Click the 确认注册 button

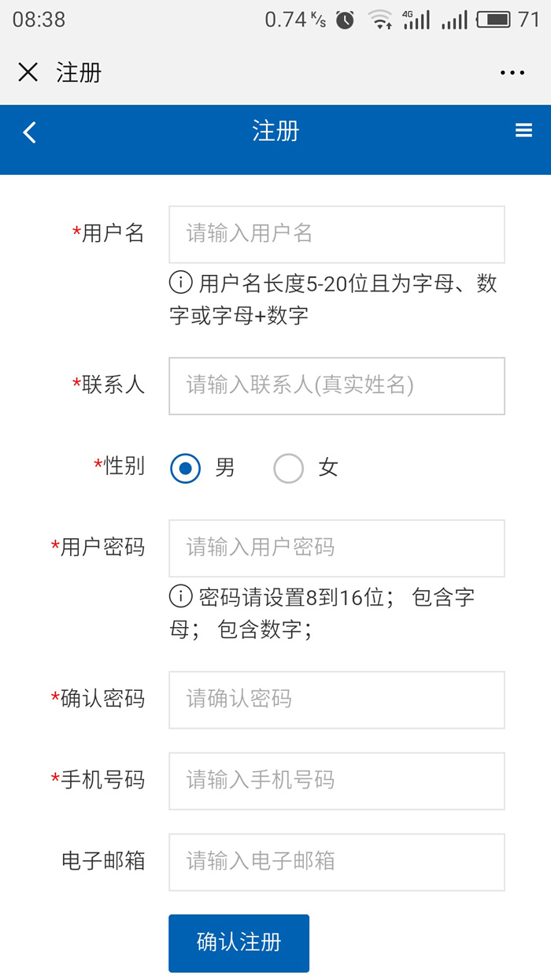[239, 943]
